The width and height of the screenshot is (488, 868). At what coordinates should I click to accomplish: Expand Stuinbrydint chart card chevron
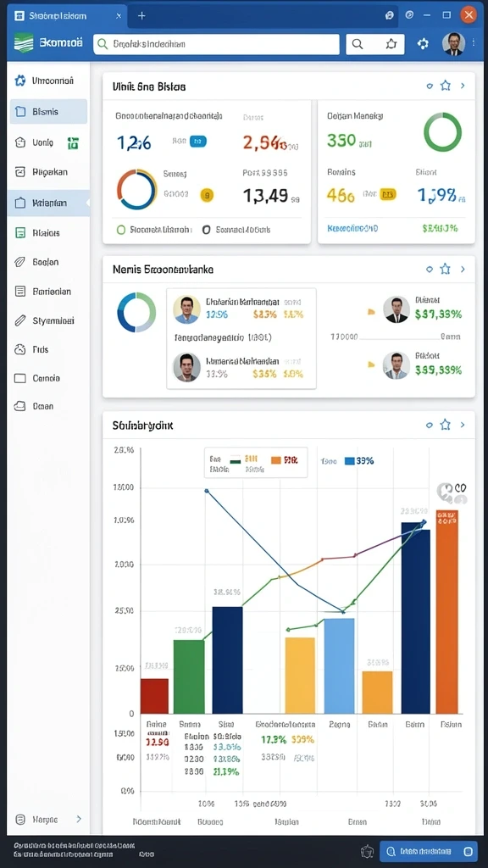point(463,426)
